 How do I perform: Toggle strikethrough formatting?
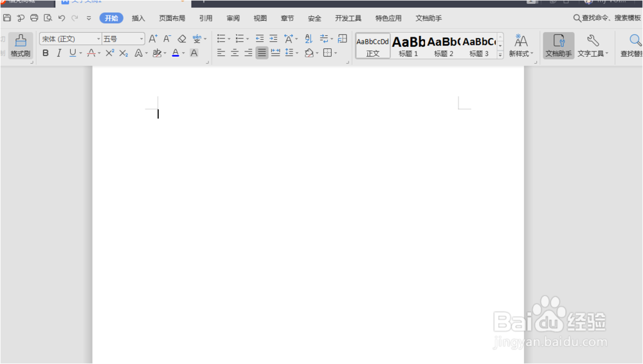click(91, 53)
